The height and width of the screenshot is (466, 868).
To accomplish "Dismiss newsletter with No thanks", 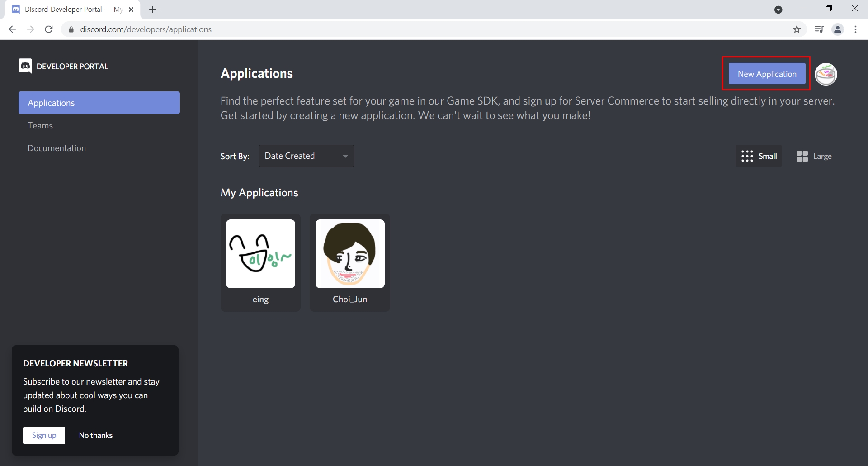I will [96, 435].
